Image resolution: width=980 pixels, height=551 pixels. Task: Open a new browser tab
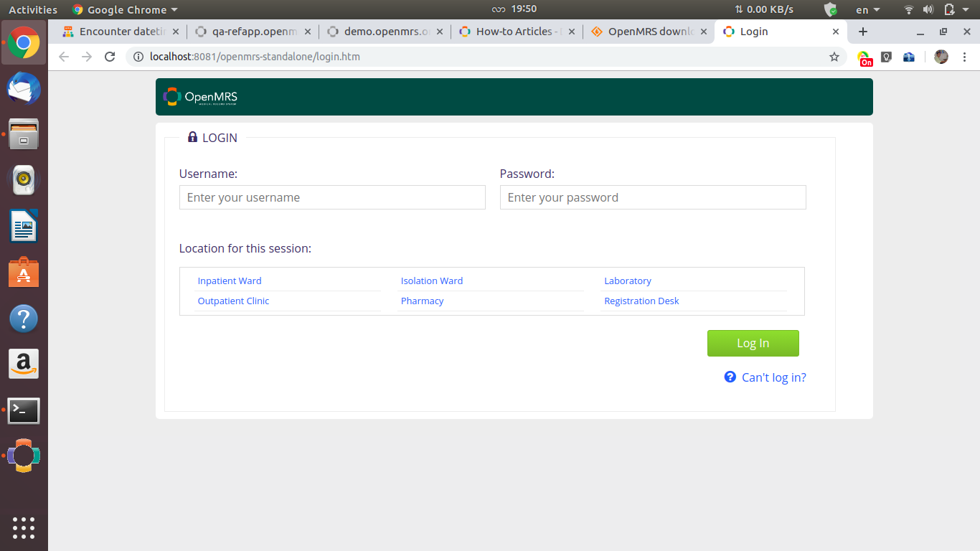(863, 32)
